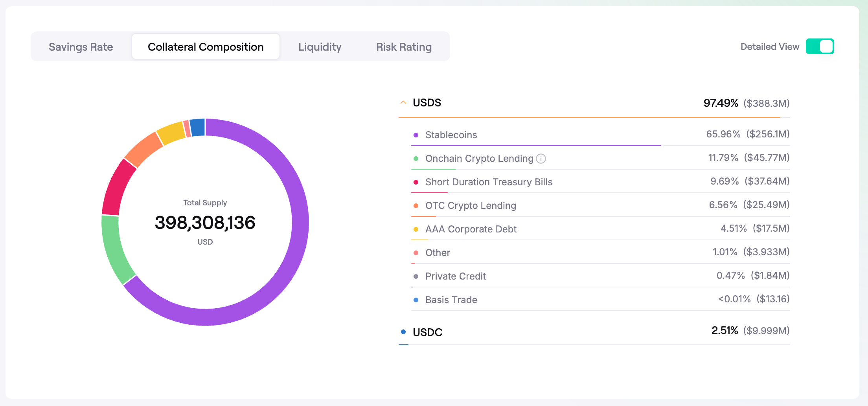Click the Basis Trade row label
The width and height of the screenshot is (868, 406).
(x=451, y=300)
